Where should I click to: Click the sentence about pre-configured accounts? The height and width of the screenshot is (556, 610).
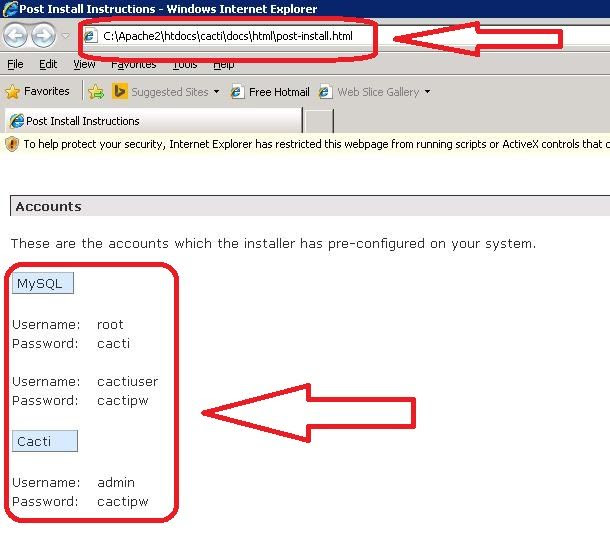pyautogui.click(x=273, y=244)
